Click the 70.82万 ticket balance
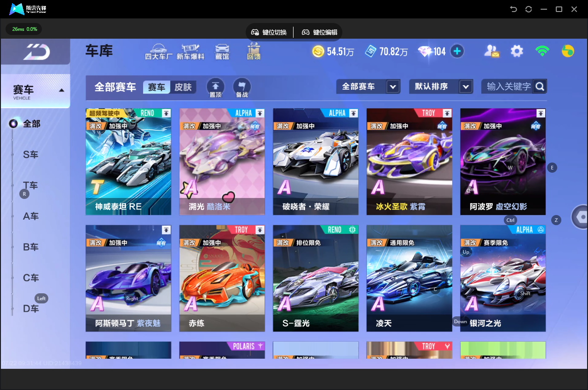 click(x=393, y=52)
